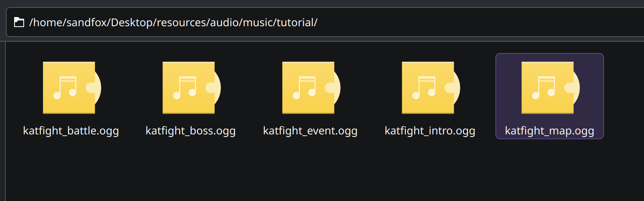Viewport: 644px width, 201px height.
Task: Click "tutorial" at the path's end
Action: click(295, 22)
